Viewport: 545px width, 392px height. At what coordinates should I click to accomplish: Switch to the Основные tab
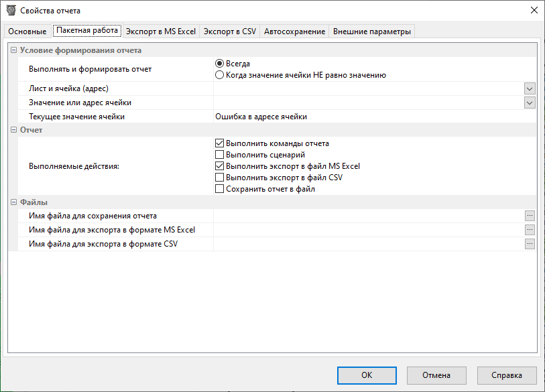click(x=27, y=31)
